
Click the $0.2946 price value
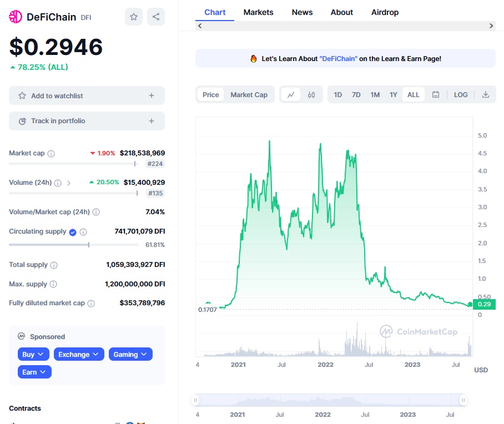[56, 47]
